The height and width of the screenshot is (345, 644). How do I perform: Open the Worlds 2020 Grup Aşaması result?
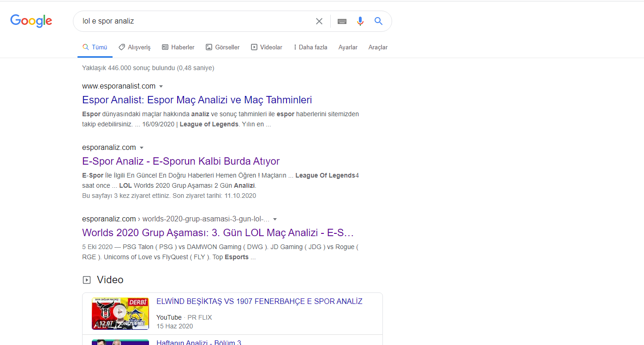click(x=218, y=232)
